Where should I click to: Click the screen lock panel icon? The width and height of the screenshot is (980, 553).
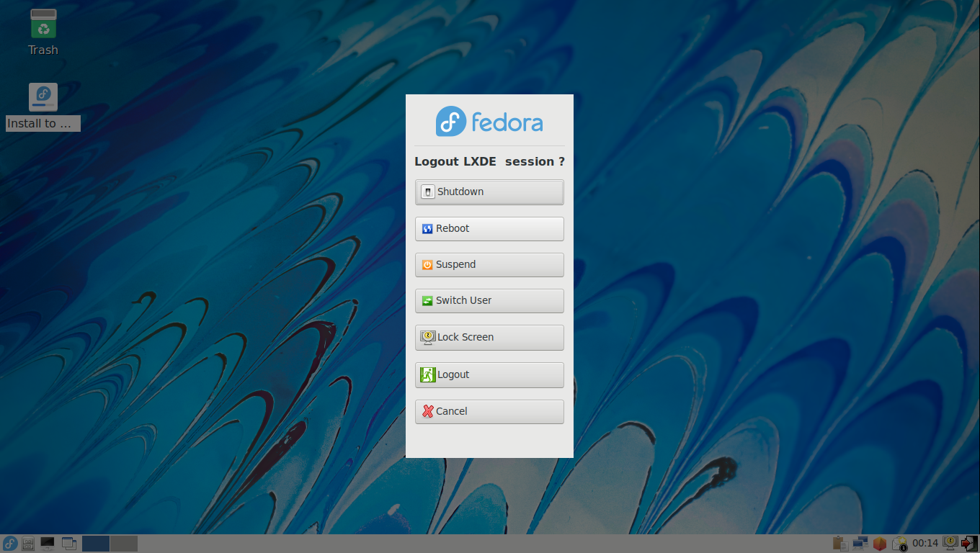point(951,544)
